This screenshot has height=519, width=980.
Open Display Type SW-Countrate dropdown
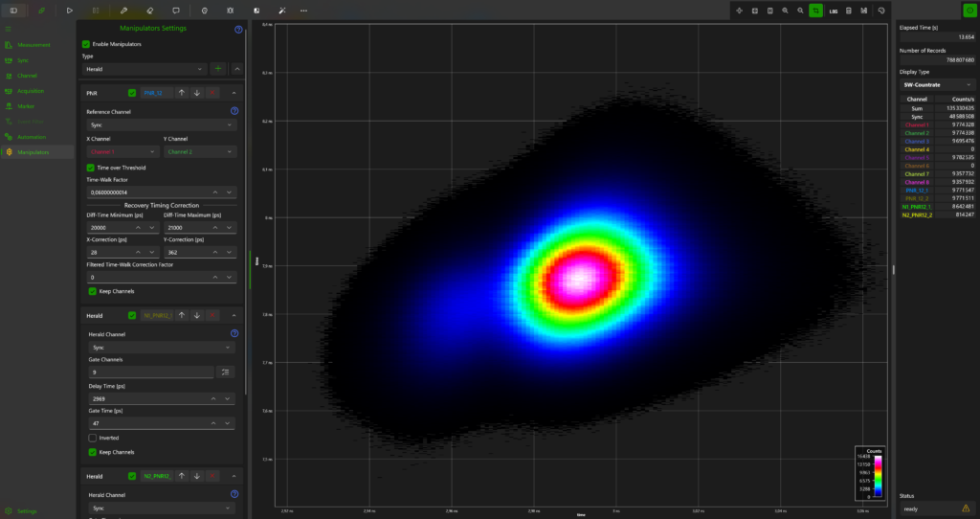point(937,84)
